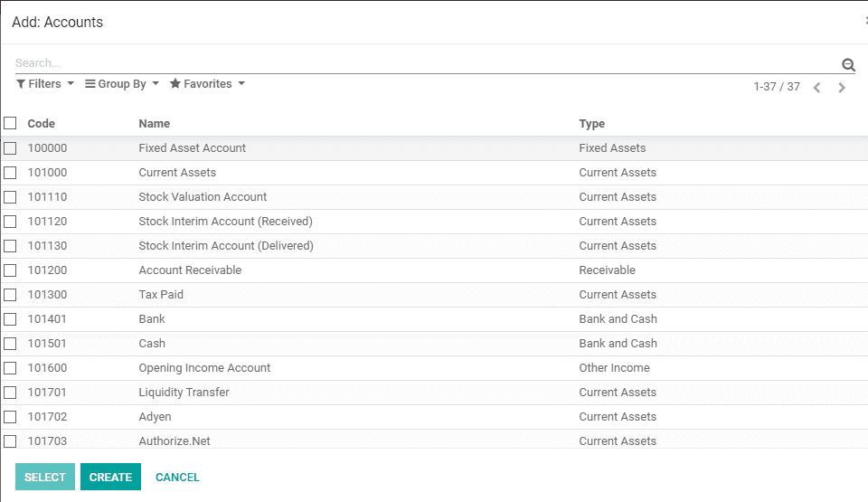The height and width of the screenshot is (502, 868).
Task: Go to previous page arrow
Action: (816, 88)
